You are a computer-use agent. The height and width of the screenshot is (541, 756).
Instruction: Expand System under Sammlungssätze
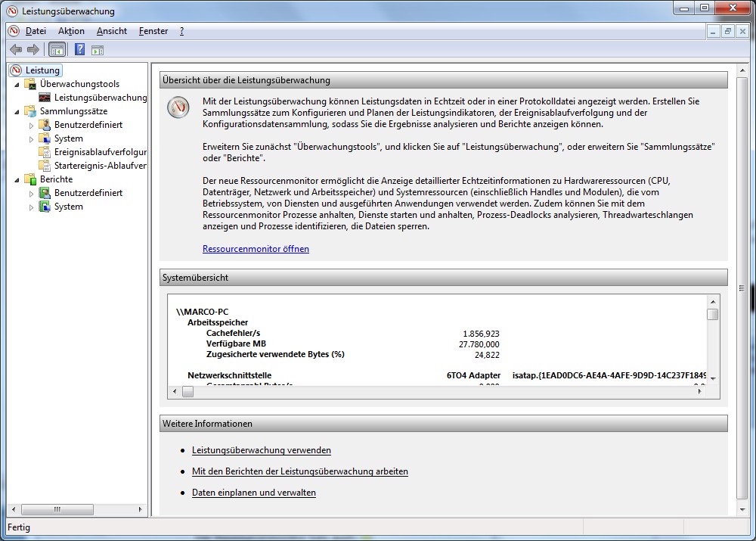[31, 139]
